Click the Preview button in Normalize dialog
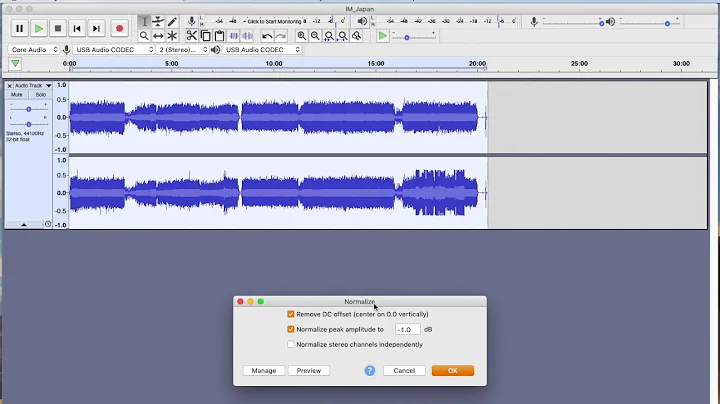This screenshot has width=720, height=404. point(309,370)
